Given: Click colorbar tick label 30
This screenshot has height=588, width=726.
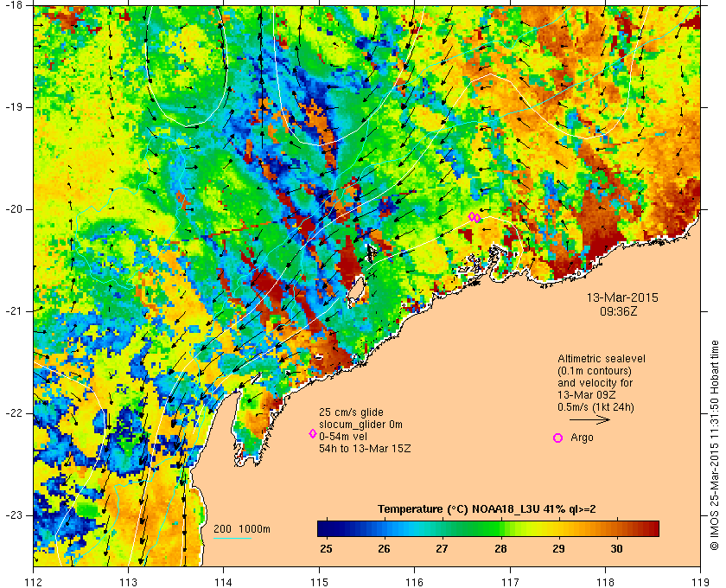Looking at the screenshot, I should click(616, 548).
